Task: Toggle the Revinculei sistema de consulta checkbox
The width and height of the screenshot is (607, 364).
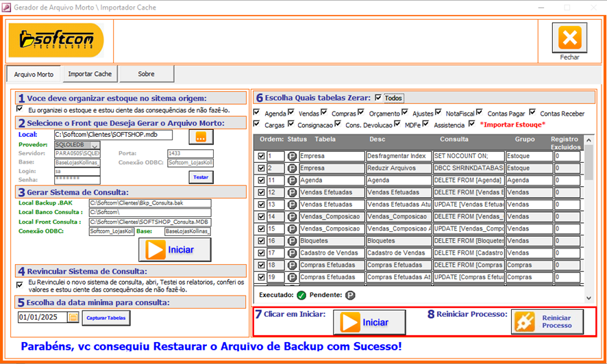Action: (19, 283)
